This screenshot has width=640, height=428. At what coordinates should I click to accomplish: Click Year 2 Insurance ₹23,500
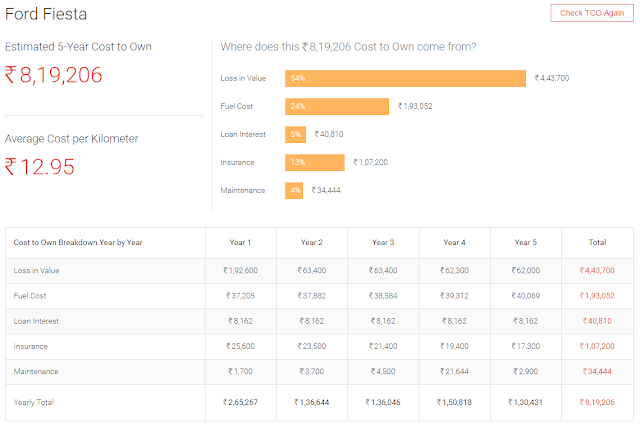click(312, 346)
